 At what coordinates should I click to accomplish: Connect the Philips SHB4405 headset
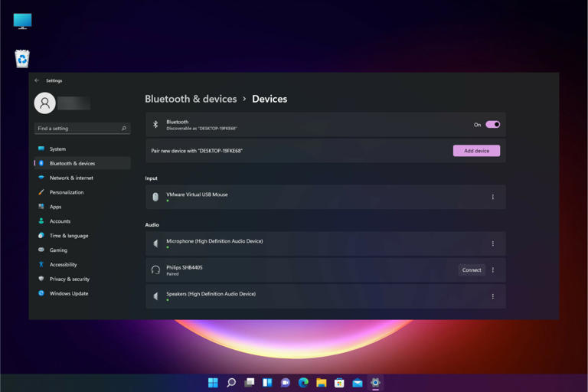click(472, 270)
